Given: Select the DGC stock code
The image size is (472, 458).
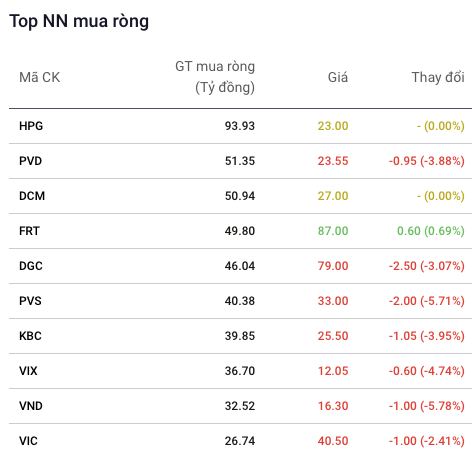Looking at the screenshot, I should (31, 266).
